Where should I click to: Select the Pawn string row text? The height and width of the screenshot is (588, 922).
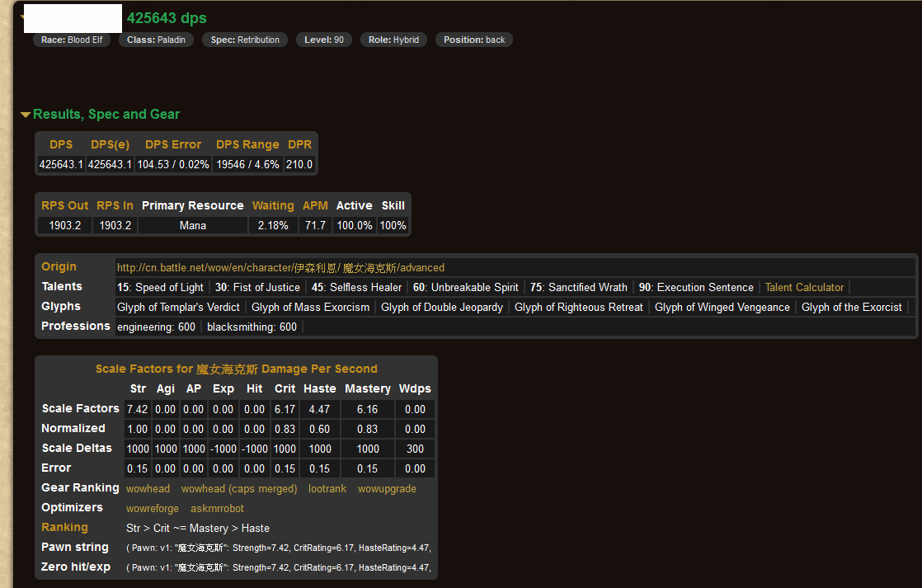[278, 548]
